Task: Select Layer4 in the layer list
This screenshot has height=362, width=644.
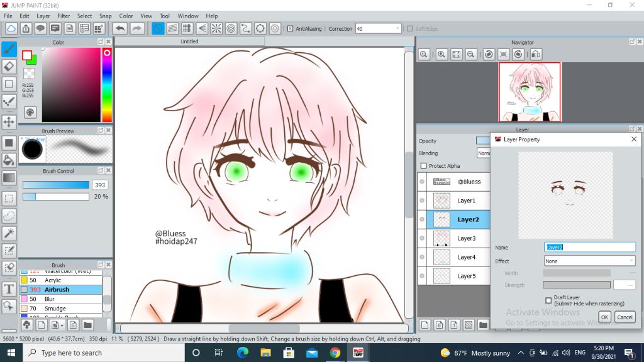Action: tap(458, 257)
